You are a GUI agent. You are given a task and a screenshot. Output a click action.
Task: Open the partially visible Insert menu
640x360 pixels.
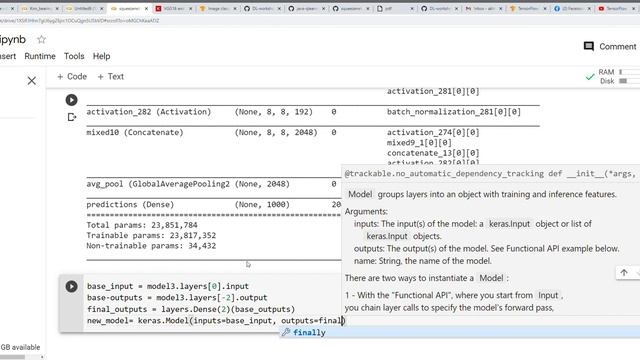point(8,56)
